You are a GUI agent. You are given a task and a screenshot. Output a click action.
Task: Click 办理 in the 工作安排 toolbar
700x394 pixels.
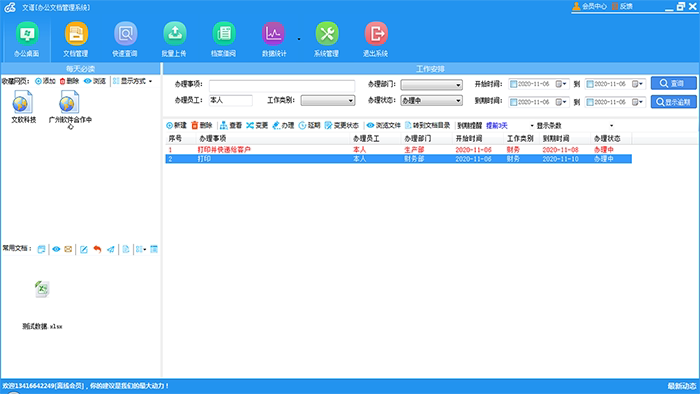click(283, 126)
